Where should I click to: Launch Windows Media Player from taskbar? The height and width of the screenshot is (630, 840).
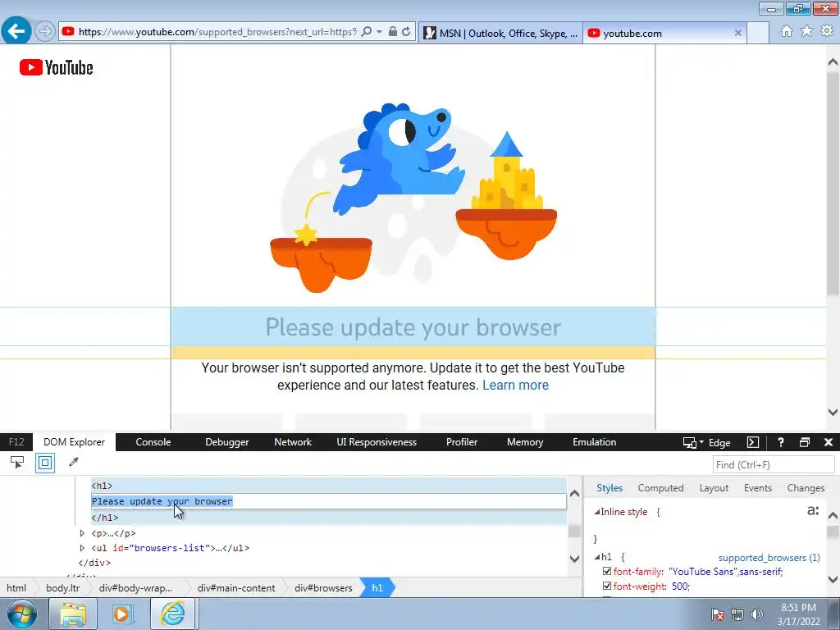(x=122, y=614)
